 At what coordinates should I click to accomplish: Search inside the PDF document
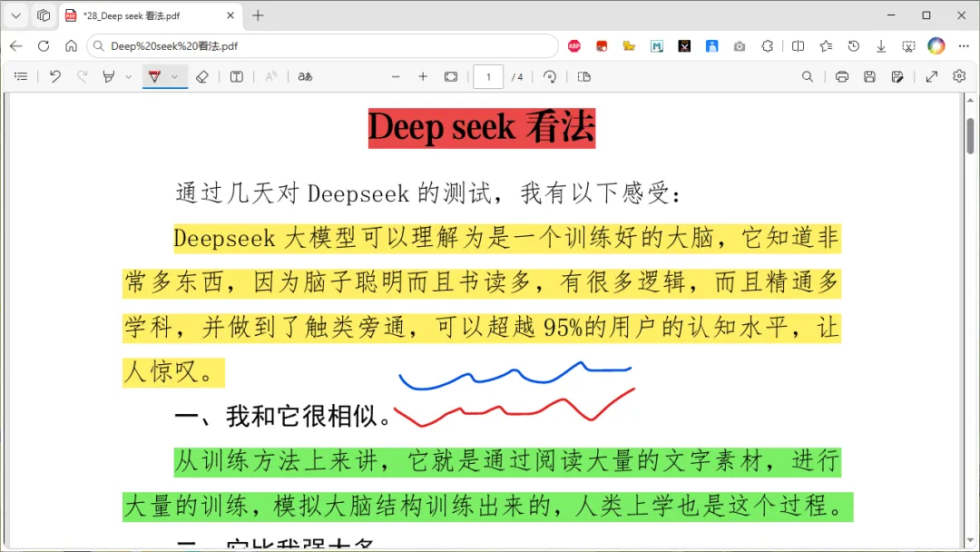click(808, 76)
